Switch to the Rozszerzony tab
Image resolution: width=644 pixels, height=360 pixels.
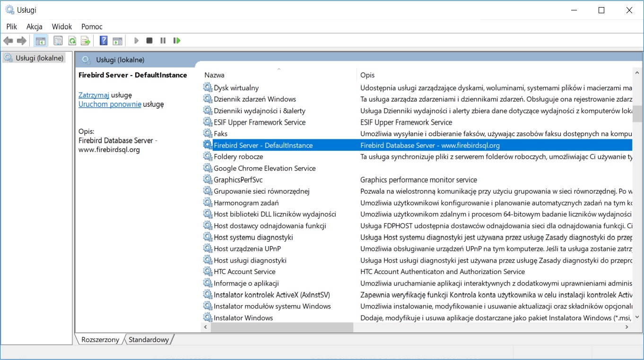point(100,340)
